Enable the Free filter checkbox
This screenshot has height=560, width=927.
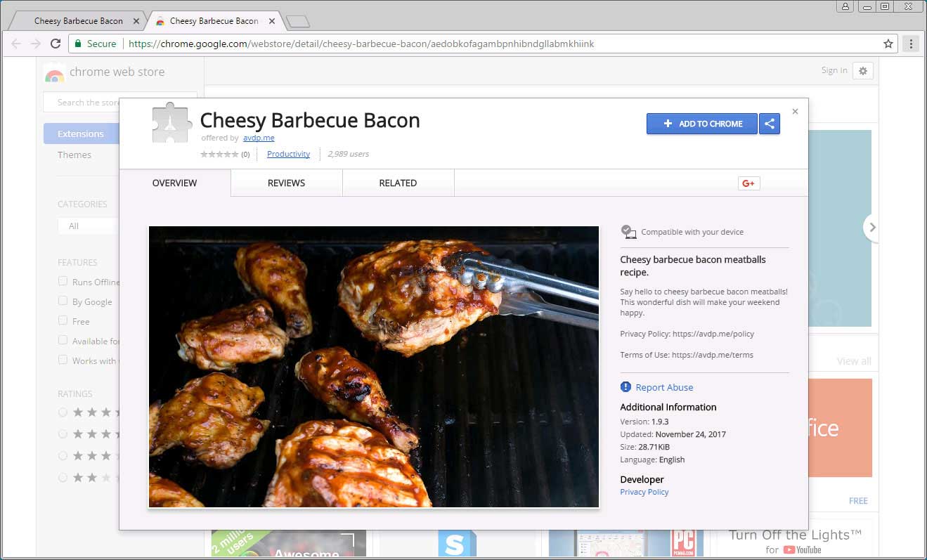63,321
